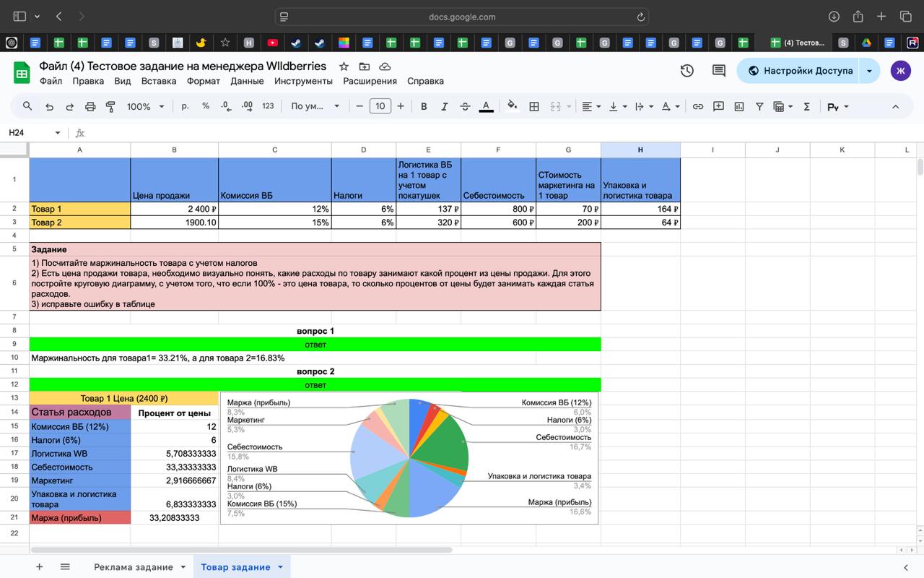Open the Файл menu

(51, 81)
